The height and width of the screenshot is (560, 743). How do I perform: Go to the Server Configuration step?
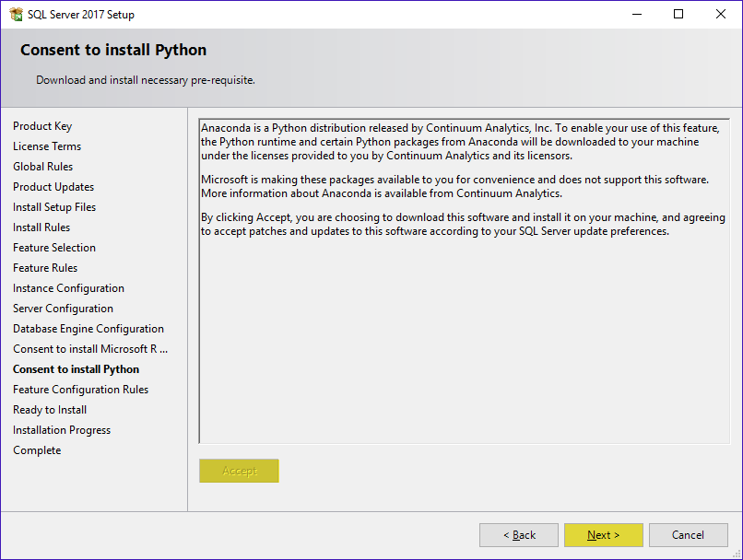(x=63, y=309)
